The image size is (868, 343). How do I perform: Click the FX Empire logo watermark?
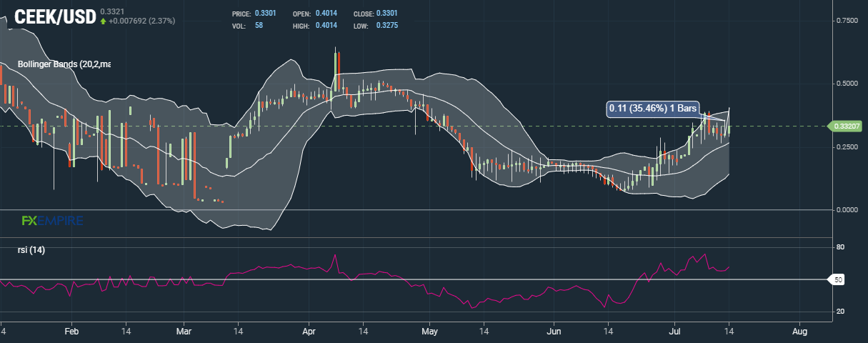(x=52, y=221)
